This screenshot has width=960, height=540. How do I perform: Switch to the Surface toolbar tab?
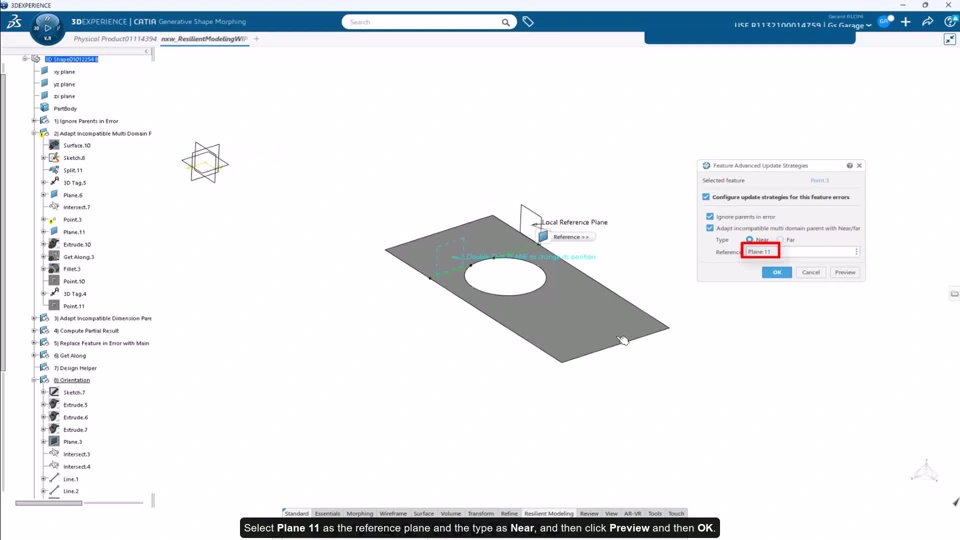pos(424,513)
